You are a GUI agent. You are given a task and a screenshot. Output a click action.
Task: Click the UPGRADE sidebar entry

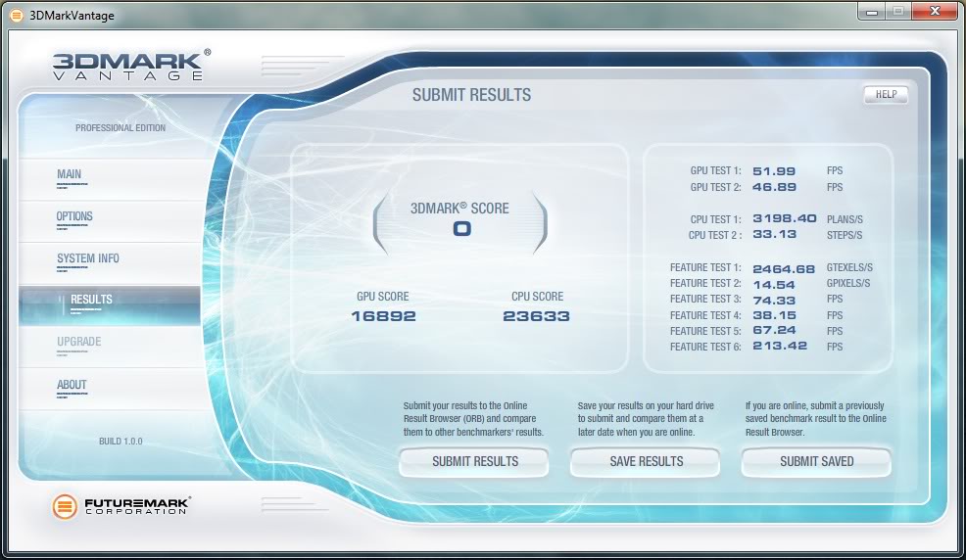(x=78, y=343)
